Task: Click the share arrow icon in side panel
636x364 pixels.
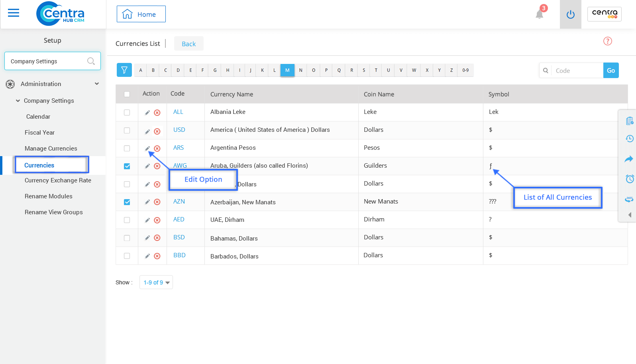Action: click(x=629, y=159)
